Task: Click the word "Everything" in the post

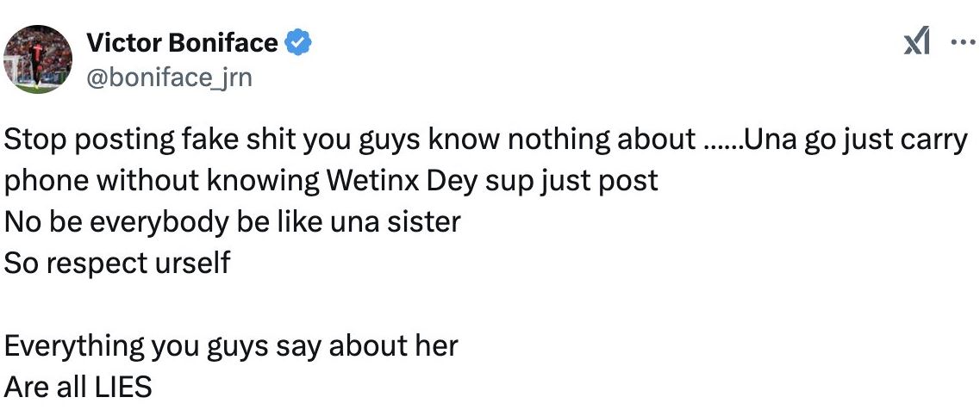Action: pos(74,345)
